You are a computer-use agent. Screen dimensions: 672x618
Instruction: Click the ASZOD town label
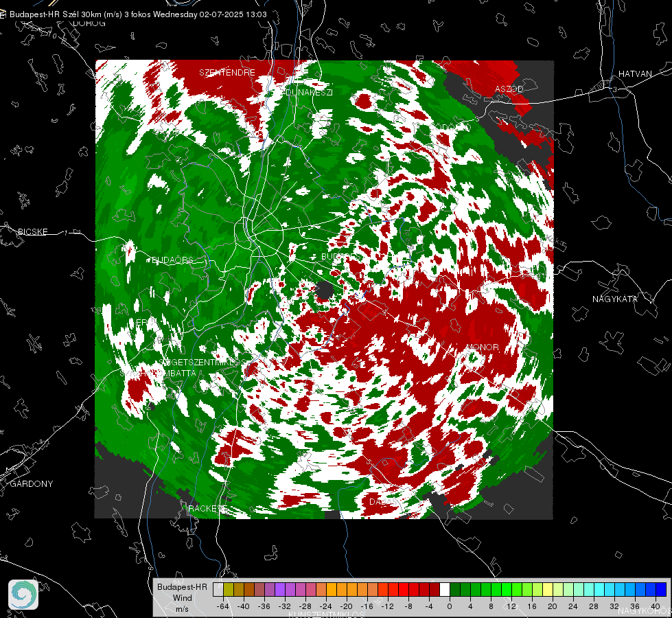[x=509, y=89]
